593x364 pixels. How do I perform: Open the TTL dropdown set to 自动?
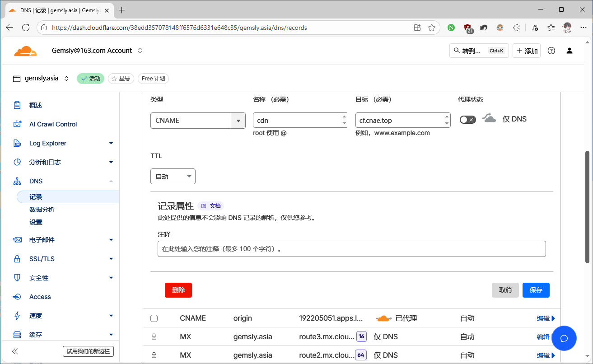pos(173,177)
